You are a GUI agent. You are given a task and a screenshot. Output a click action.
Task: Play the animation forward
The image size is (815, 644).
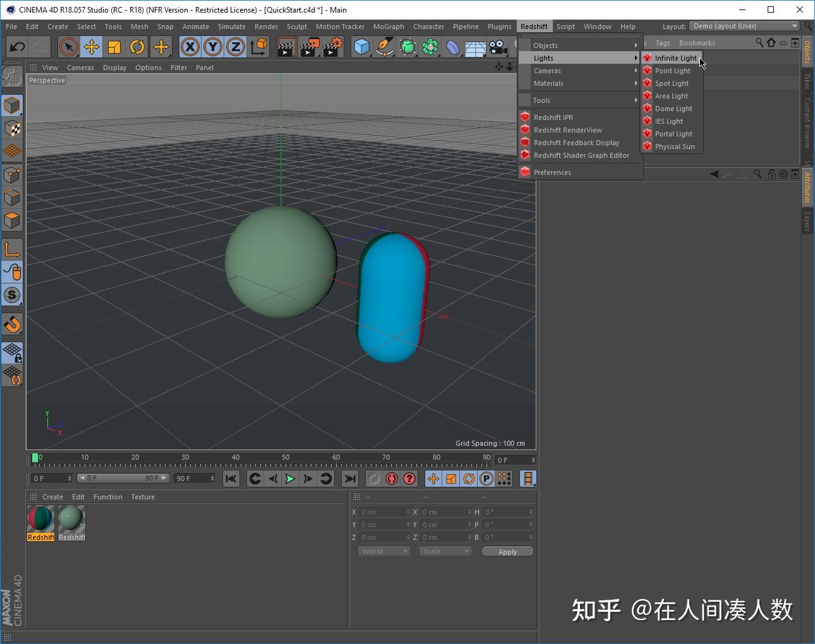click(x=290, y=479)
